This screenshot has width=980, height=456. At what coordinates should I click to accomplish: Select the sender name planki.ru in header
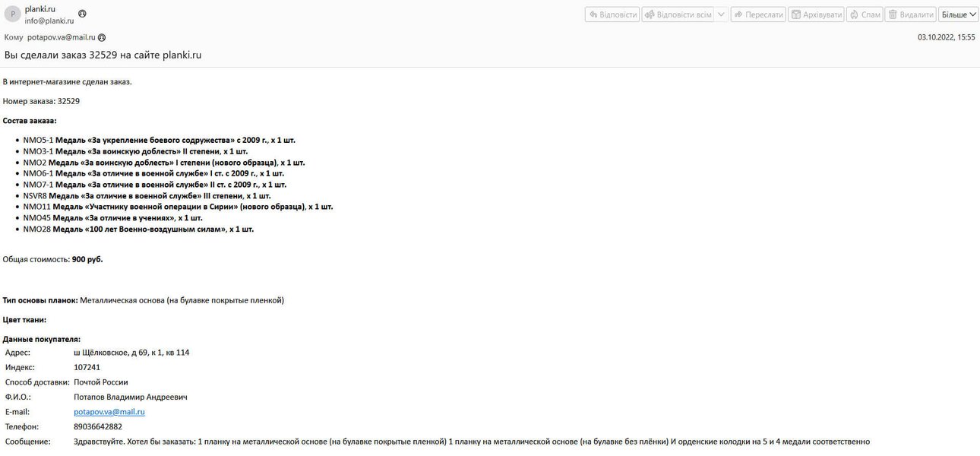40,8
